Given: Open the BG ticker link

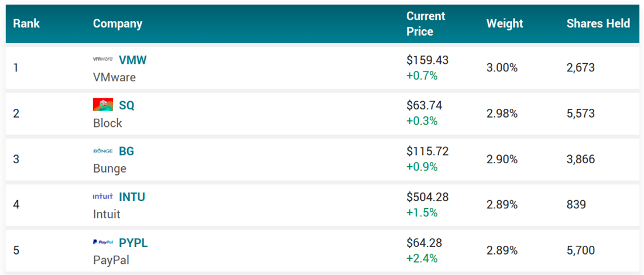Looking at the screenshot, I should (x=126, y=151).
